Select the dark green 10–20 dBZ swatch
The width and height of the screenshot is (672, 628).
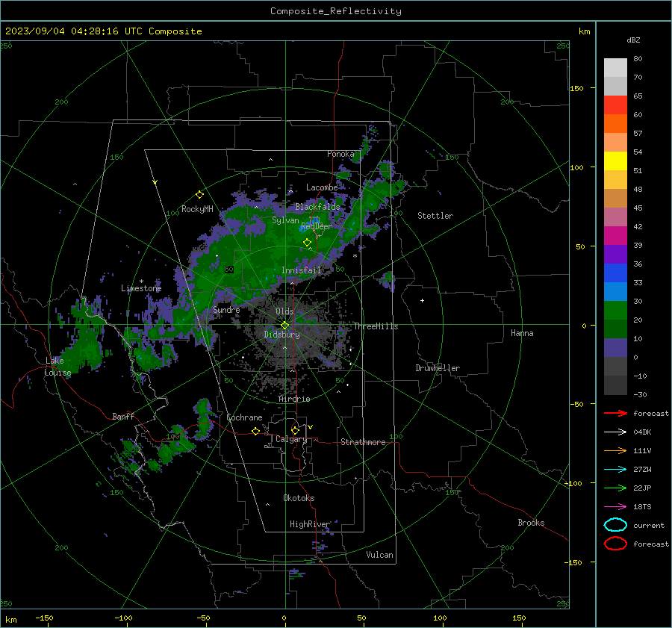point(615,329)
